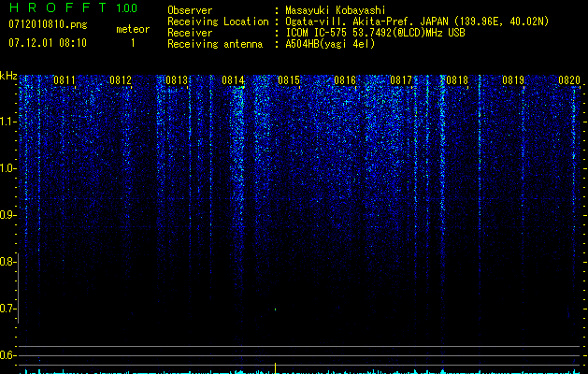Click observer name Masayuki Kobayashi
The width and height of the screenshot is (588, 374).
tap(336, 10)
